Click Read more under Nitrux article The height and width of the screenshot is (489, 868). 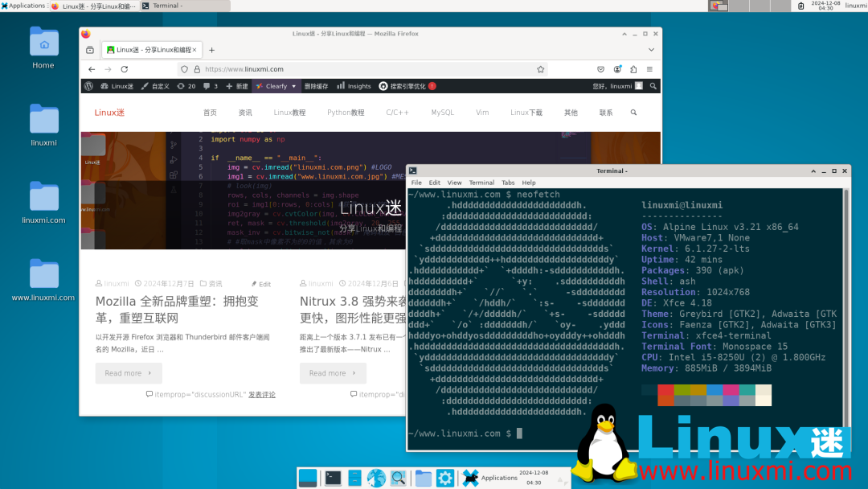click(x=333, y=373)
